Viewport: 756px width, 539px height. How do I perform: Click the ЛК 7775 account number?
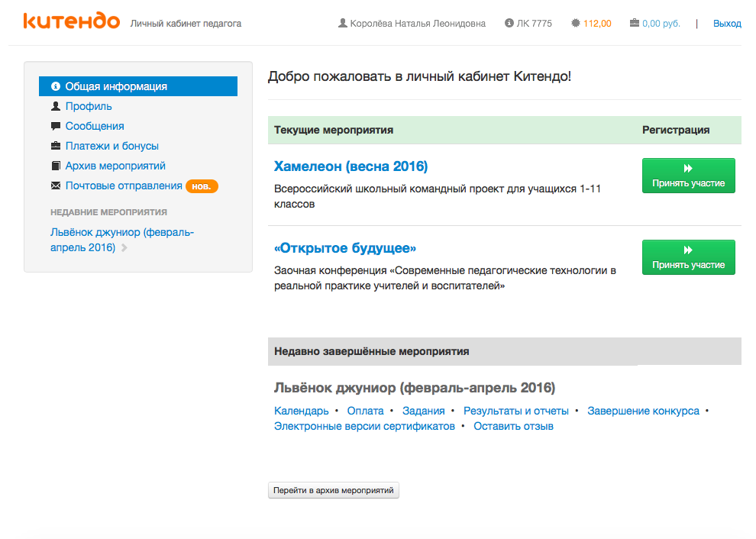(535, 23)
